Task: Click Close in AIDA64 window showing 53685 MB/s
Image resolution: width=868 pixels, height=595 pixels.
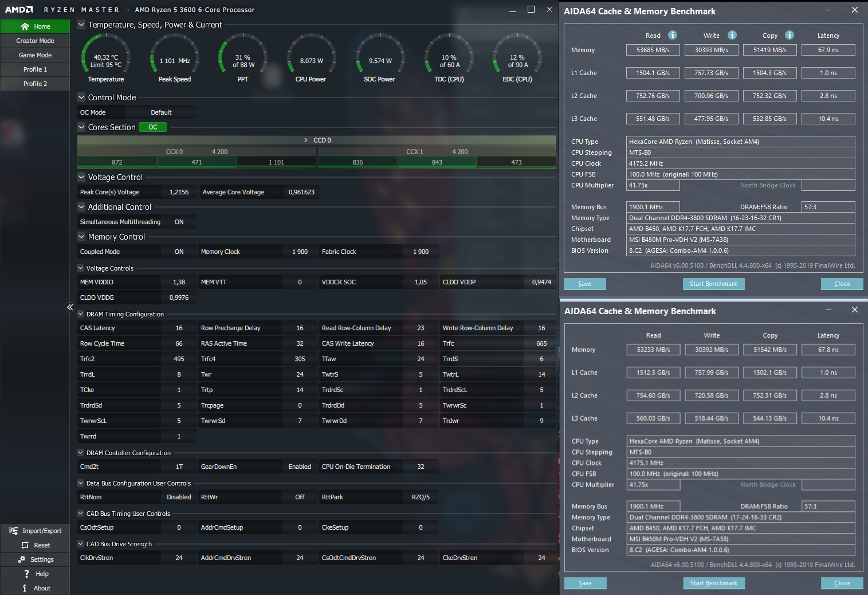Action: 842,284
